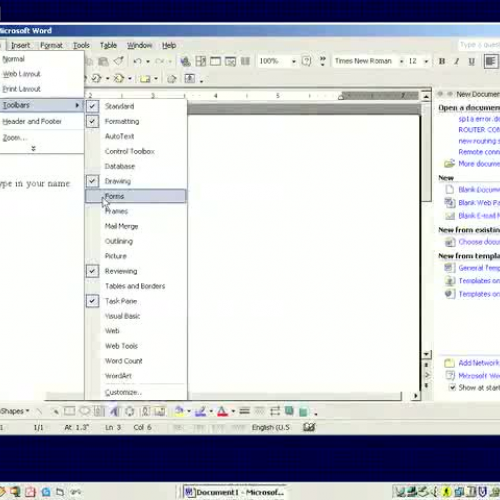500x500 pixels.
Task: Uncheck the Drawing toolbar option
Action: click(x=92, y=181)
